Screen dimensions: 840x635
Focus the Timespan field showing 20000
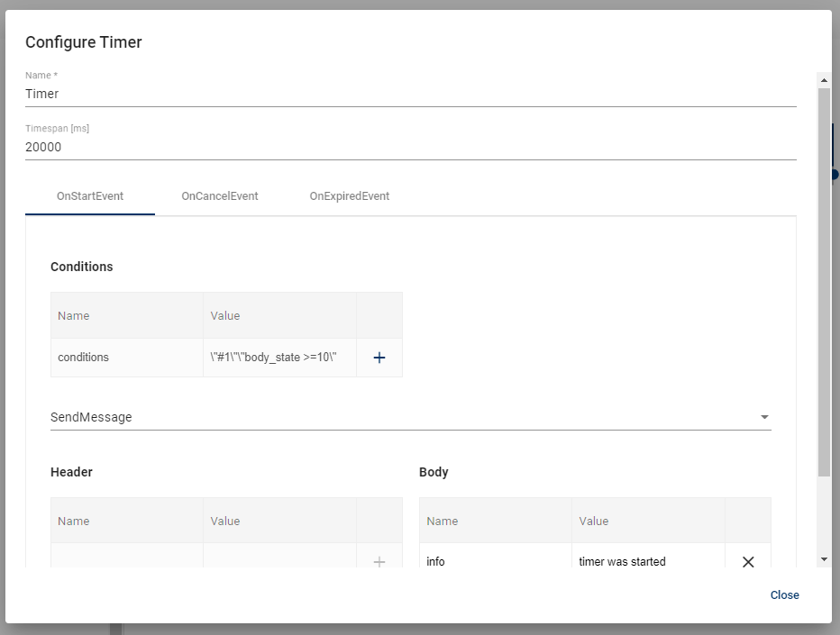point(410,147)
